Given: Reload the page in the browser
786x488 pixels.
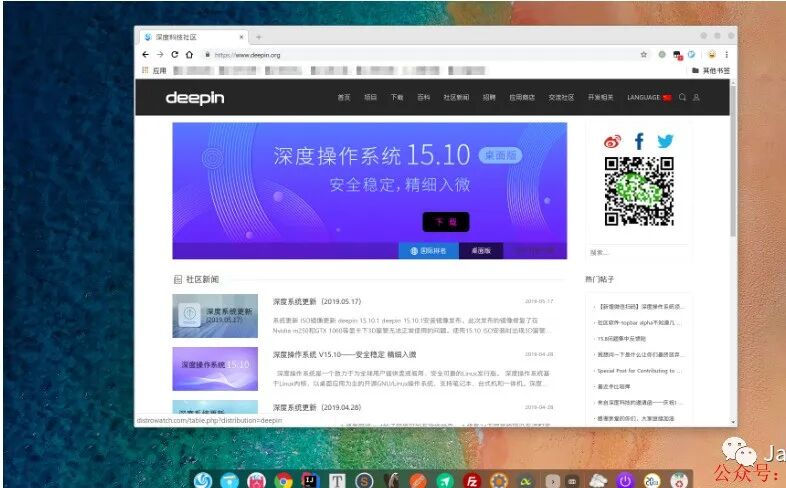Looking at the screenshot, I should [x=174, y=55].
